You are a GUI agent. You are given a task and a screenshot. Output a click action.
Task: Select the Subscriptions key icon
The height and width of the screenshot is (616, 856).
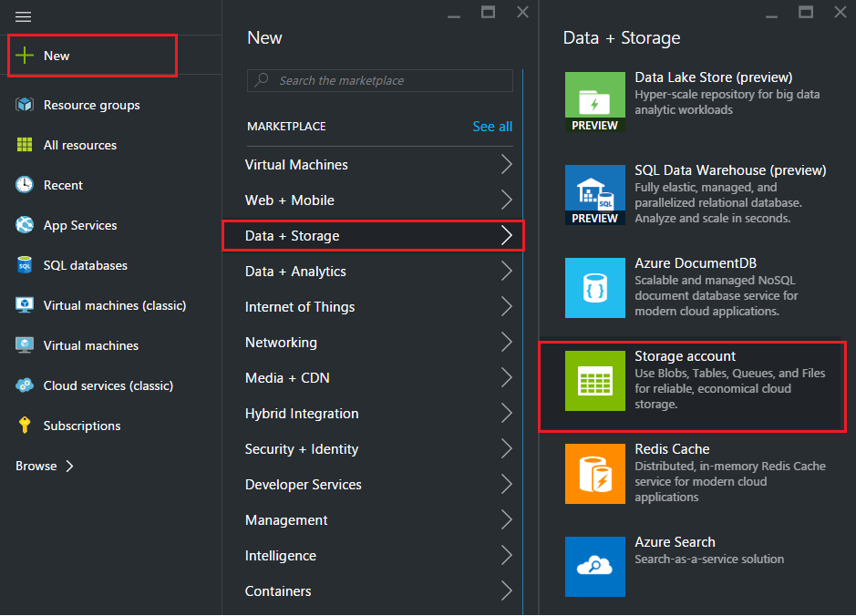(25, 425)
